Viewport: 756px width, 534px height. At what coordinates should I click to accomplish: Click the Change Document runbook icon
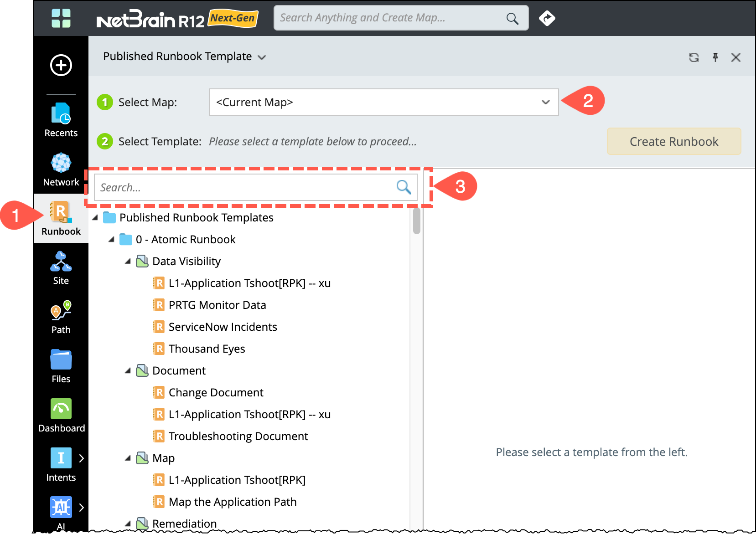click(158, 392)
